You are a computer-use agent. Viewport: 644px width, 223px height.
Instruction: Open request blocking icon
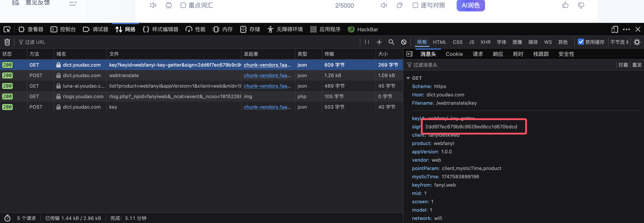(404, 42)
